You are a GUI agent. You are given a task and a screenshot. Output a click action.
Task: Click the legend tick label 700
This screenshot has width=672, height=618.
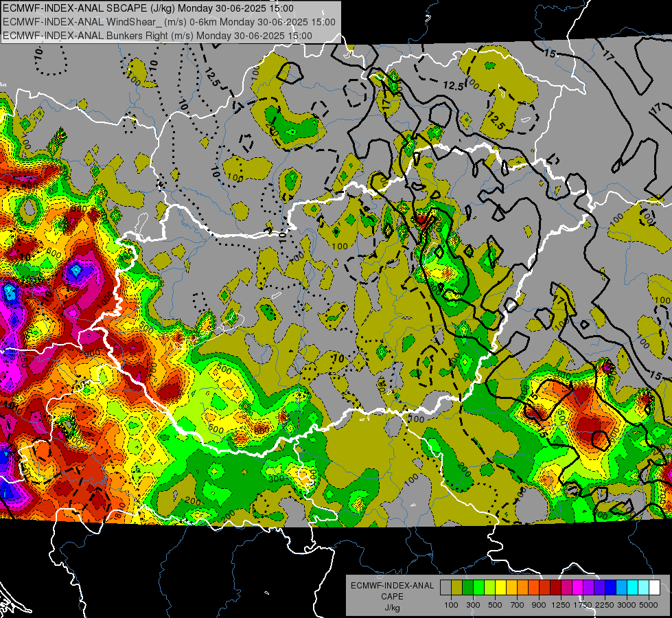[x=518, y=605]
